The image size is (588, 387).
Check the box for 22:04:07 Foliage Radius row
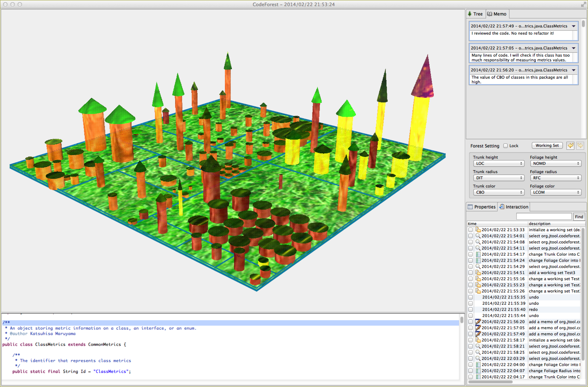[x=470, y=371]
